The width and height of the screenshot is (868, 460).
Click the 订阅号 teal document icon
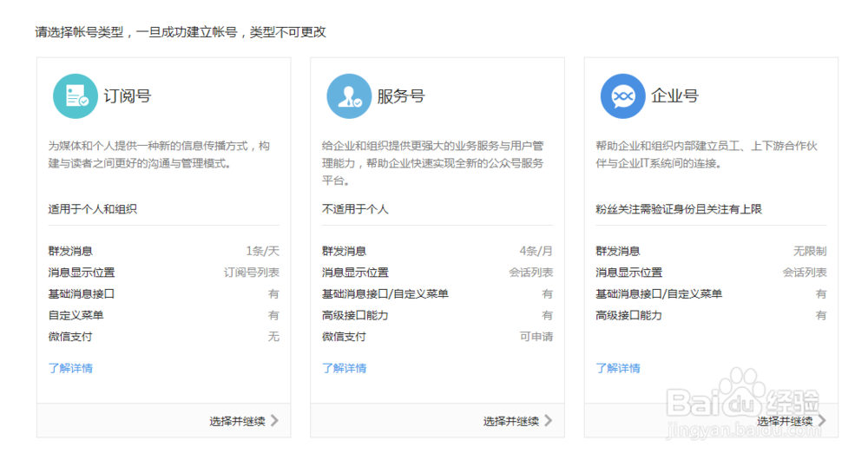pos(76,96)
